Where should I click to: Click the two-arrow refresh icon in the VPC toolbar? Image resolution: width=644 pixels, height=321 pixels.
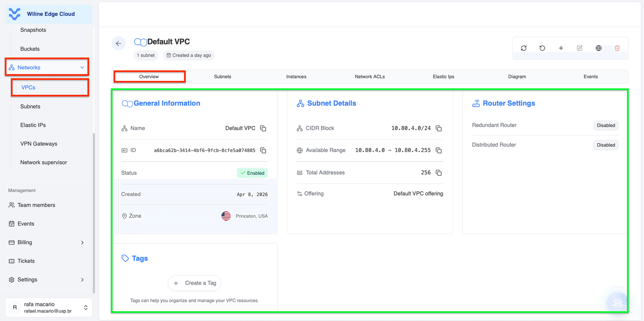click(524, 48)
